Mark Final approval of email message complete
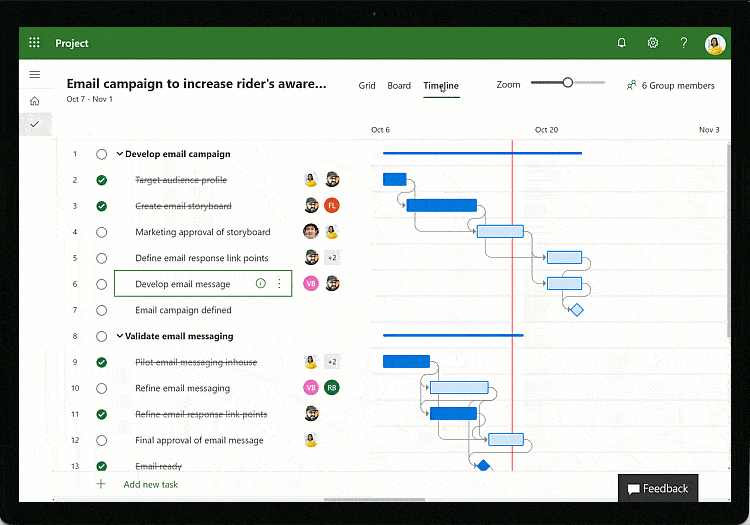The height and width of the screenshot is (525, 750). 101,440
